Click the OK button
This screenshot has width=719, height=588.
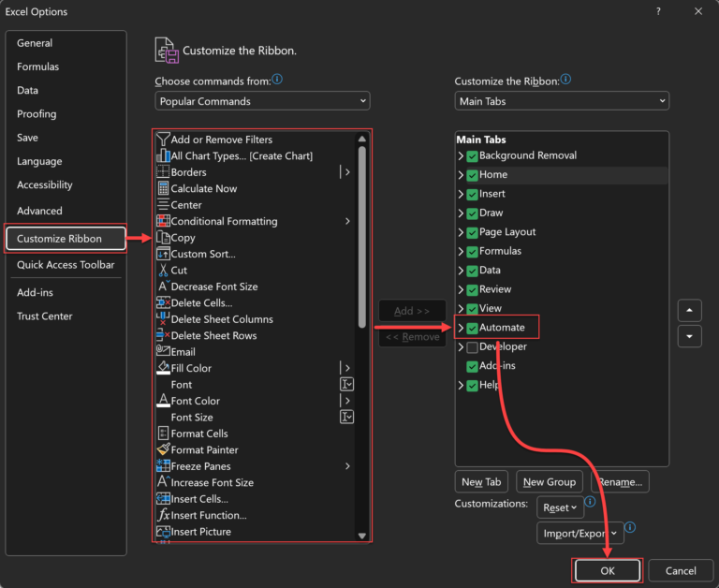pyautogui.click(x=607, y=570)
